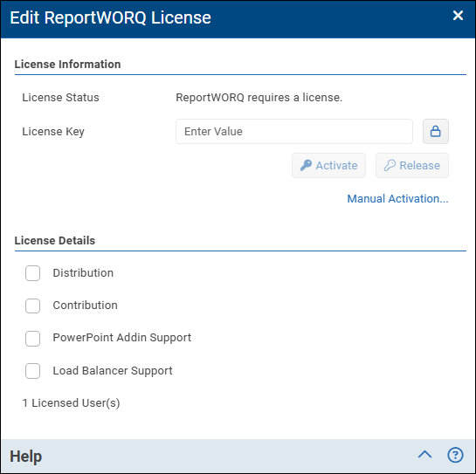Open the Manual Activation link
This screenshot has width=476, height=474.
coord(397,199)
